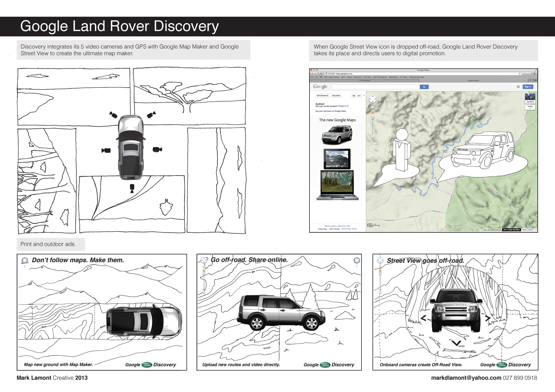This screenshot has width=555, height=392.
Task: Open the Outlook Web App bookmark
Action: (x=416, y=77)
